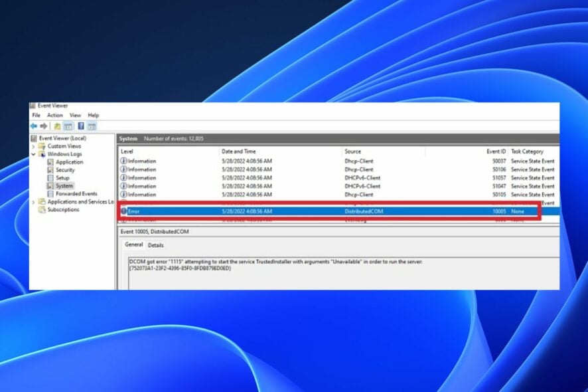Image resolution: width=588 pixels, height=392 pixels.
Task: Click the Event Viewer window title text
Action: 53,106
